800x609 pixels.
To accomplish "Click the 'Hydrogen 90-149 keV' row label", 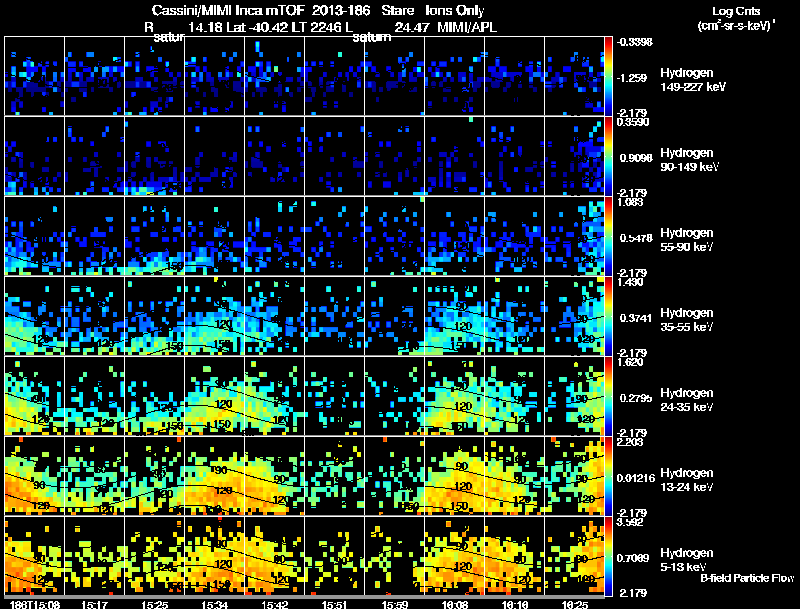I will click(x=690, y=160).
